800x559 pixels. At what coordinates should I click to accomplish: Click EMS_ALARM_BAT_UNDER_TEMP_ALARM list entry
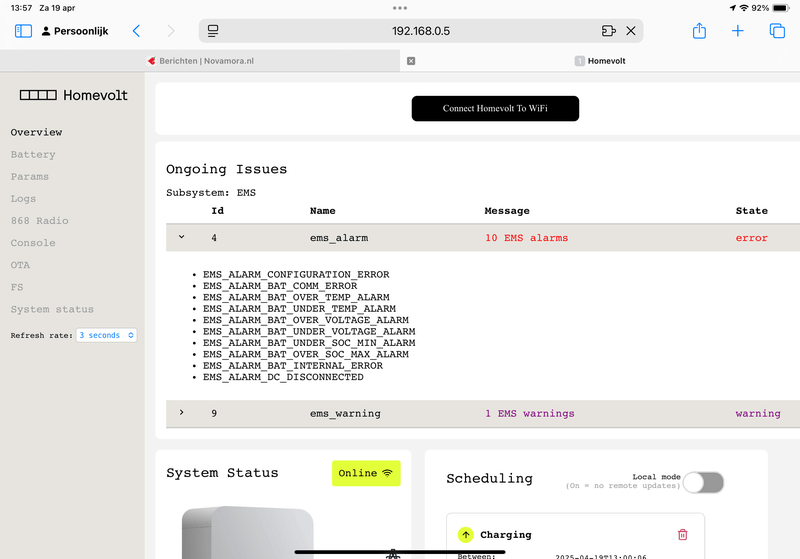click(x=299, y=309)
